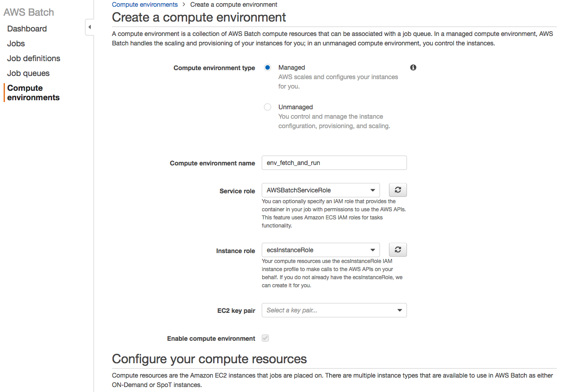Go to Jobs in the sidebar
The height and width of the screenshot is (392, 563).
tap(16, 44)
